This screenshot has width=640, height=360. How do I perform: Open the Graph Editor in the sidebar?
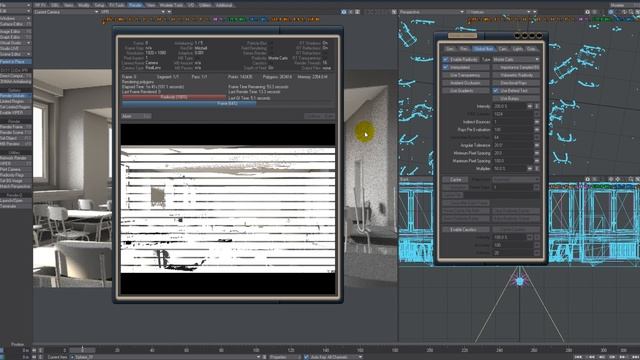pyautogui.click(x=16, y=37)
